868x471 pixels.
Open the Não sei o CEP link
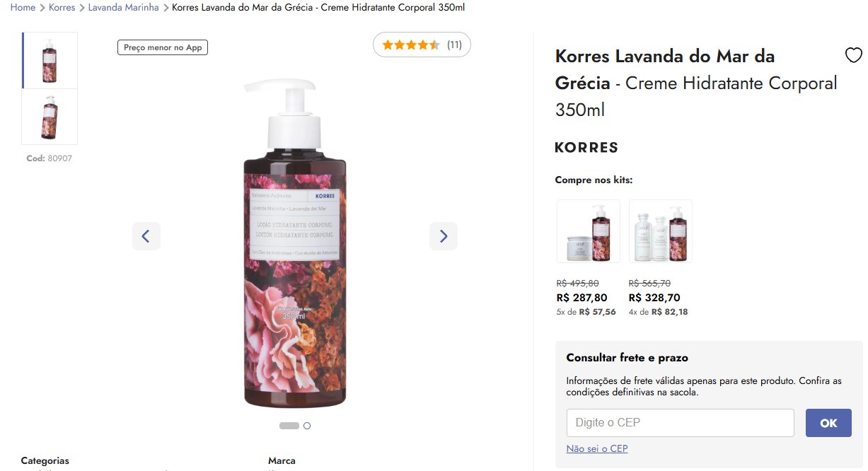point(597,449)
